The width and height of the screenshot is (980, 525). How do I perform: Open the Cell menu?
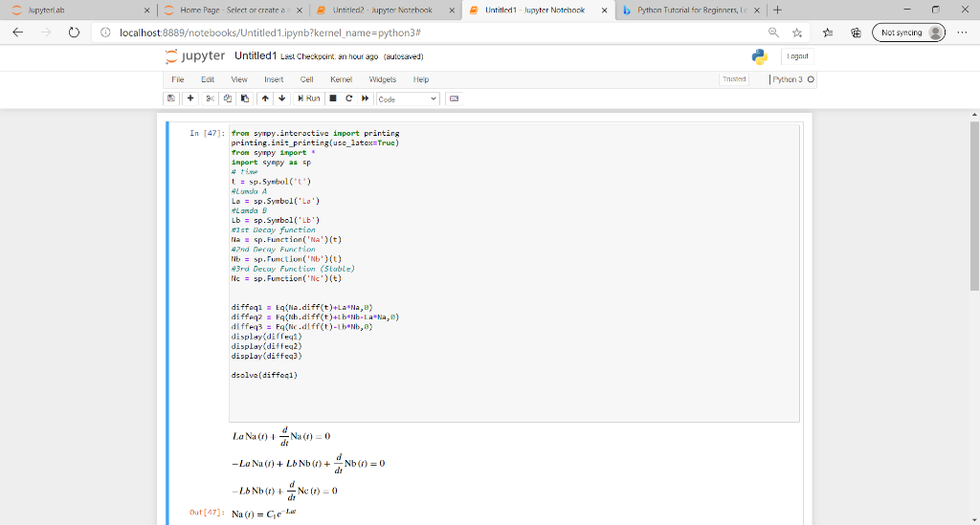click(306, 80)
